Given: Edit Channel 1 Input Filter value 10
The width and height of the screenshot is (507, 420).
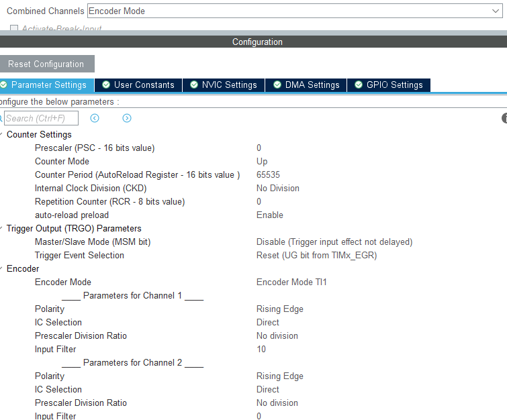Looking at the screenshot, I should coord(261,350).
